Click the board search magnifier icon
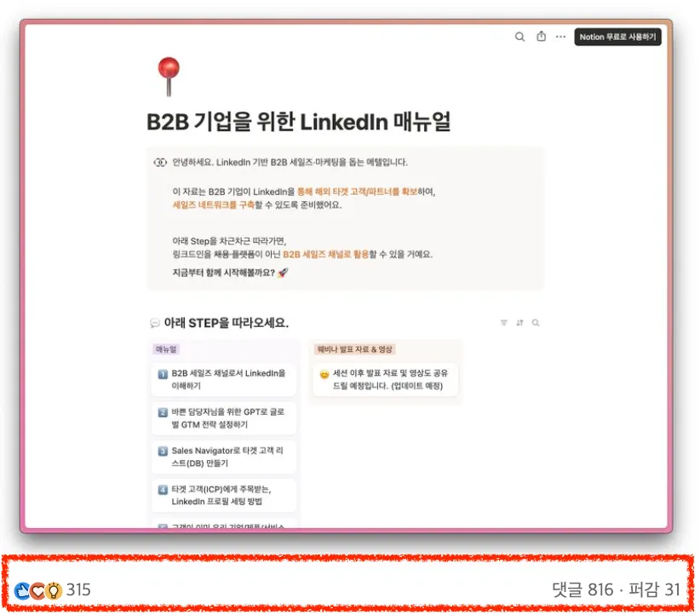 tap(536, 323)
